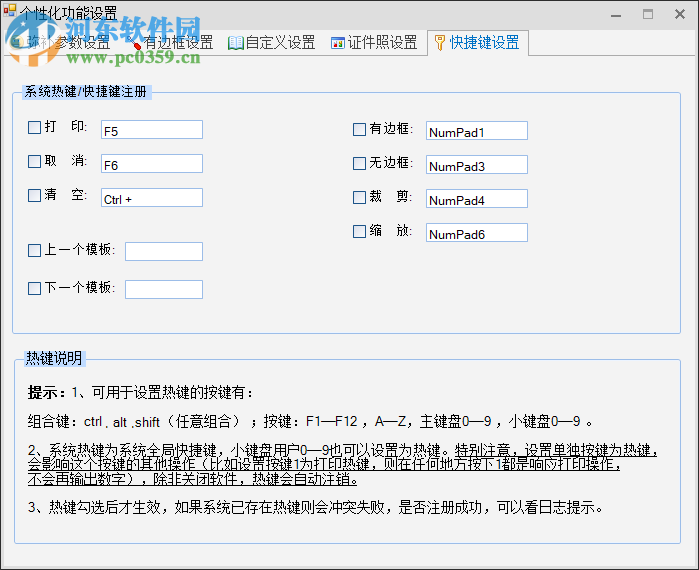The image size is (699, 570).
Task: Click the book icon on 自定义设置 tab
Action: click(235, 43)
